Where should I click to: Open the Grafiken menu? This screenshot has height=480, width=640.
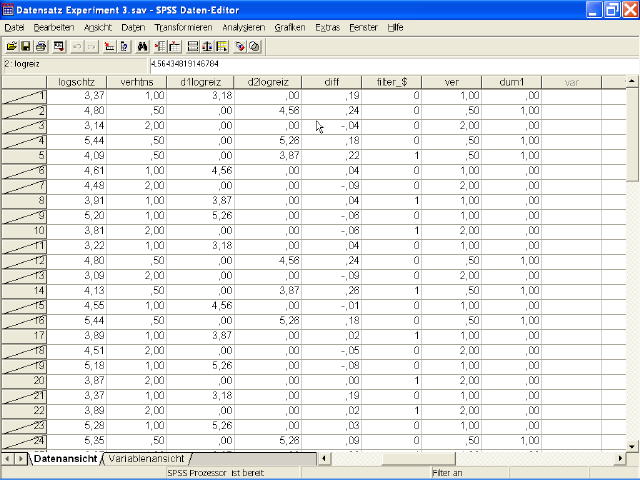coord(290,27)
